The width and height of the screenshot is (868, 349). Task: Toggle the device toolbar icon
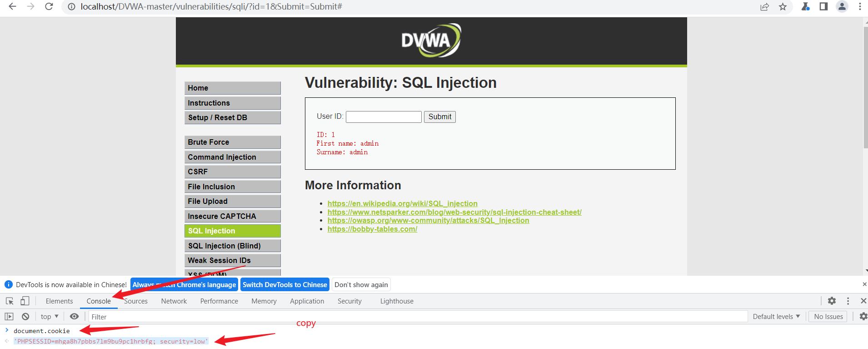pyautogui.click(x=25, y=301)
